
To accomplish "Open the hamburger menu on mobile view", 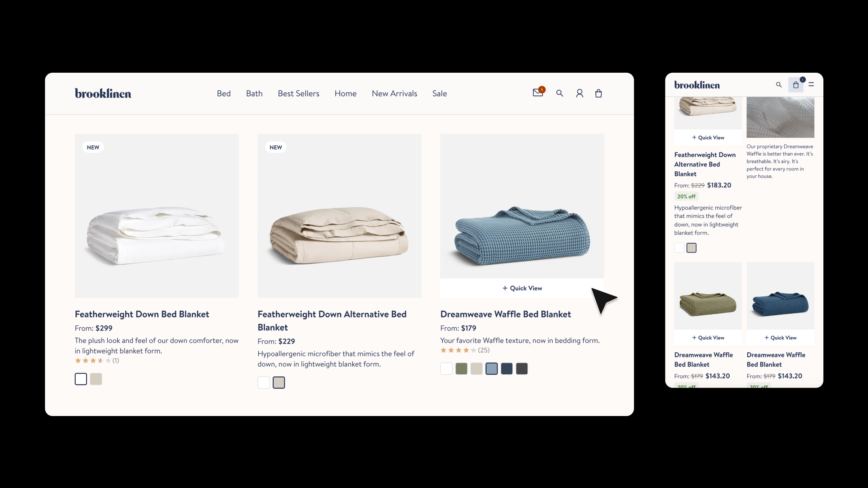I will [811, 85].
